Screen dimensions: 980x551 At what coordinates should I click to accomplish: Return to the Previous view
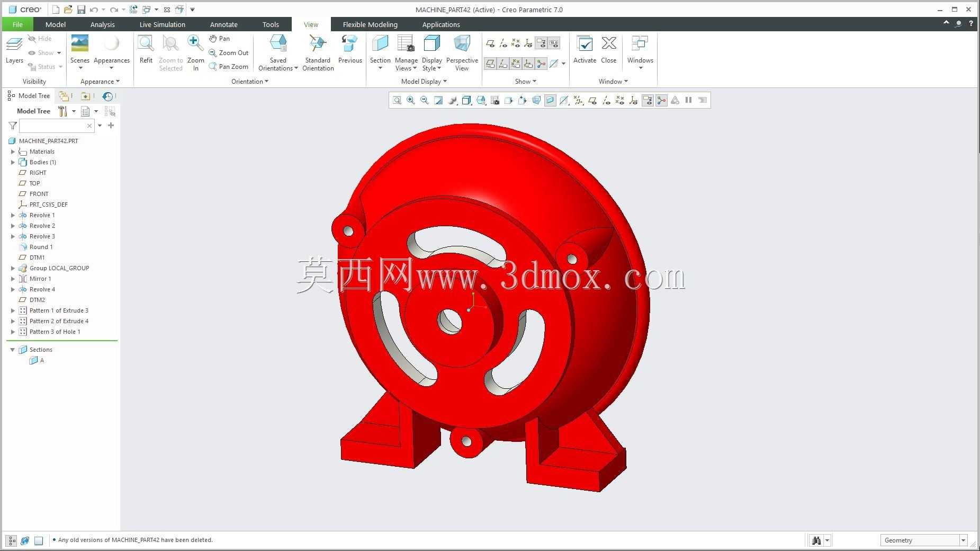[x=350, y=50]
